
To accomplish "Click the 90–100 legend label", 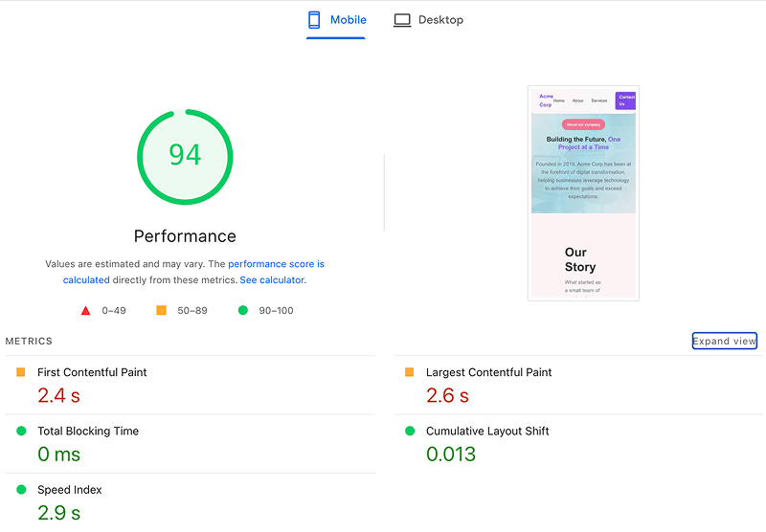I will pyautogui.click(x=276, y=310).
